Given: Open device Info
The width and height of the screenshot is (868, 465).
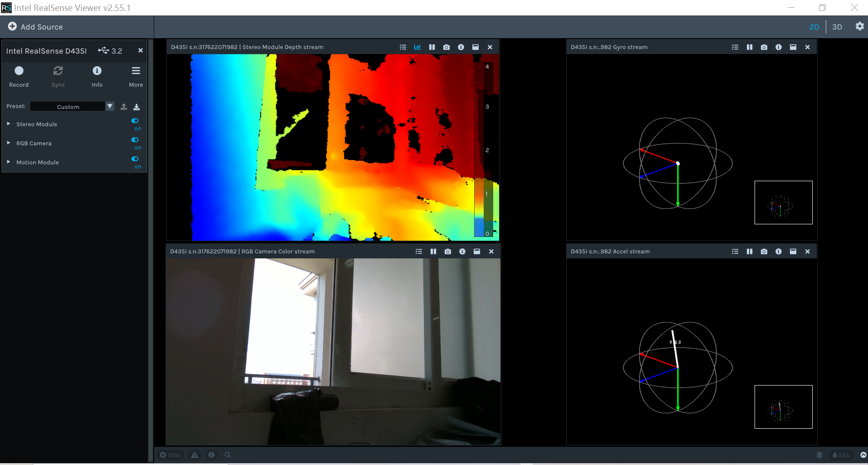Looking at the screenshot, I should tap(97, 76).
